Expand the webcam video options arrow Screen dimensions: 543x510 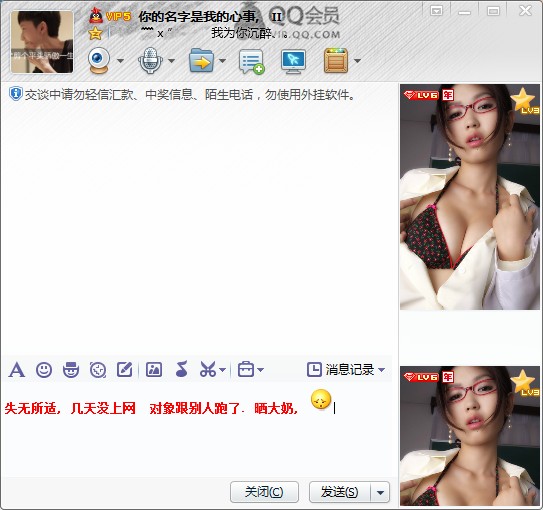point(120,61)
